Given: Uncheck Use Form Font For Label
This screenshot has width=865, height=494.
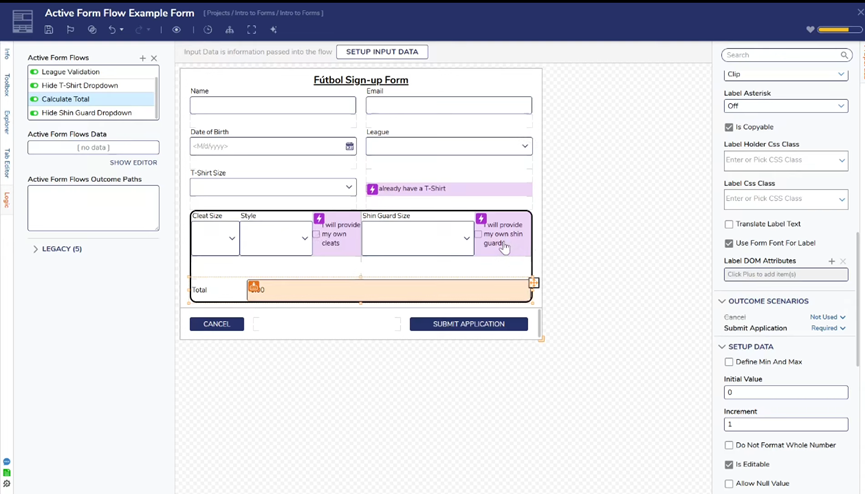Looking at the screenshot, I should 729,243.
